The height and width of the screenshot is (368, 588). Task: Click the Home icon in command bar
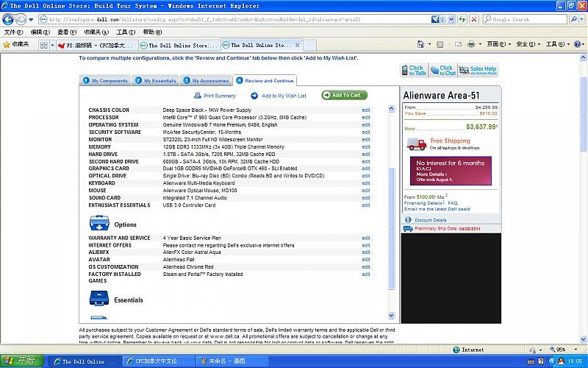pos(420,44)
